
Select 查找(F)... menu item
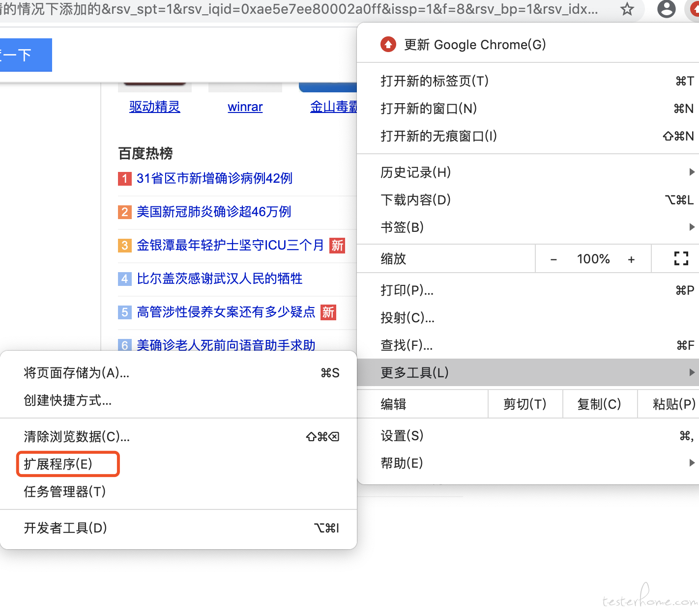528,345
